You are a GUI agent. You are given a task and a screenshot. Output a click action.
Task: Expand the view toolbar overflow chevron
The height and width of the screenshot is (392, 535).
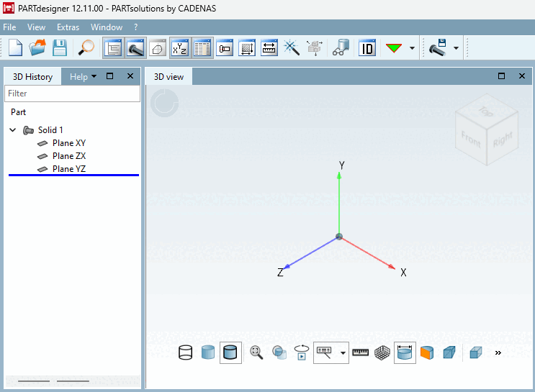pyautogui.click(x=498, y=352)
